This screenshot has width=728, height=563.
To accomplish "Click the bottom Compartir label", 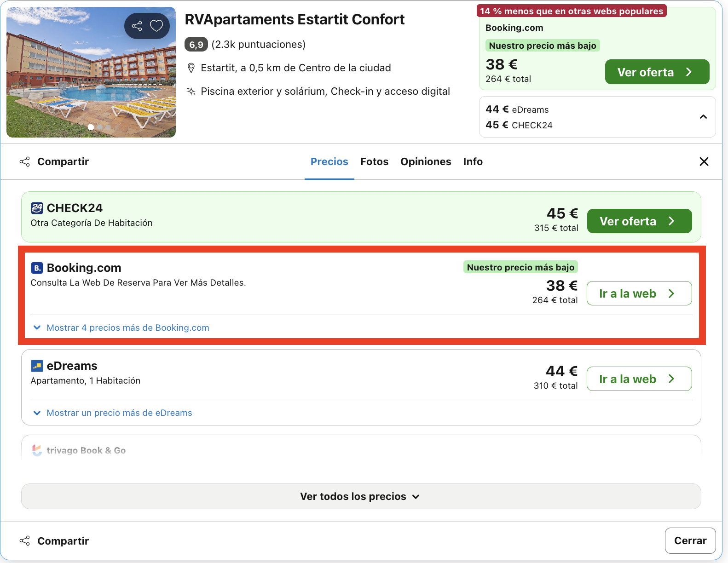I will tap(63, 541).
